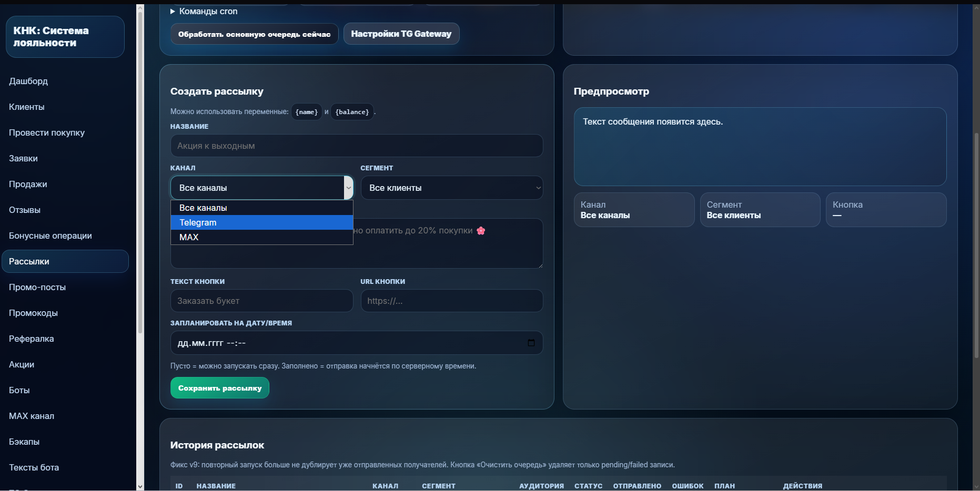Navigate to Заявки in sidebar

[23, 158]
